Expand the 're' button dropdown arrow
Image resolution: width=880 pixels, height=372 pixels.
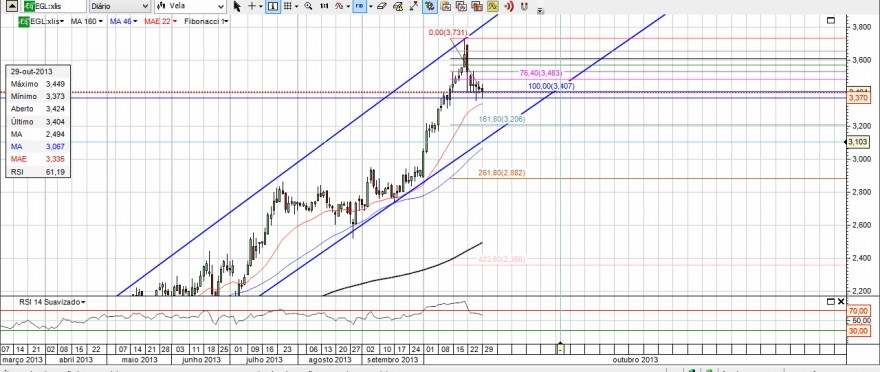[371, 7]
